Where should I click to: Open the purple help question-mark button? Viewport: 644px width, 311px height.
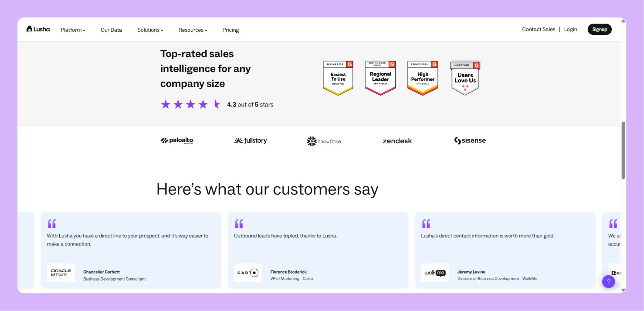pyautogui.click(x=608, y=281)
